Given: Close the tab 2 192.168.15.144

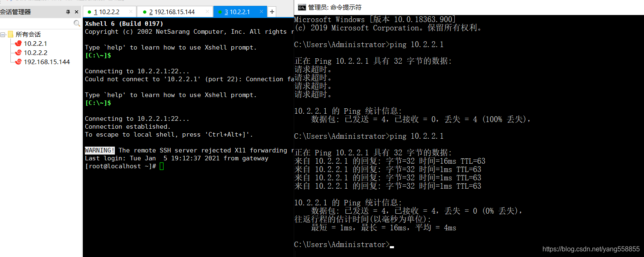Looking at the screenshot, I should click(208, 12).
